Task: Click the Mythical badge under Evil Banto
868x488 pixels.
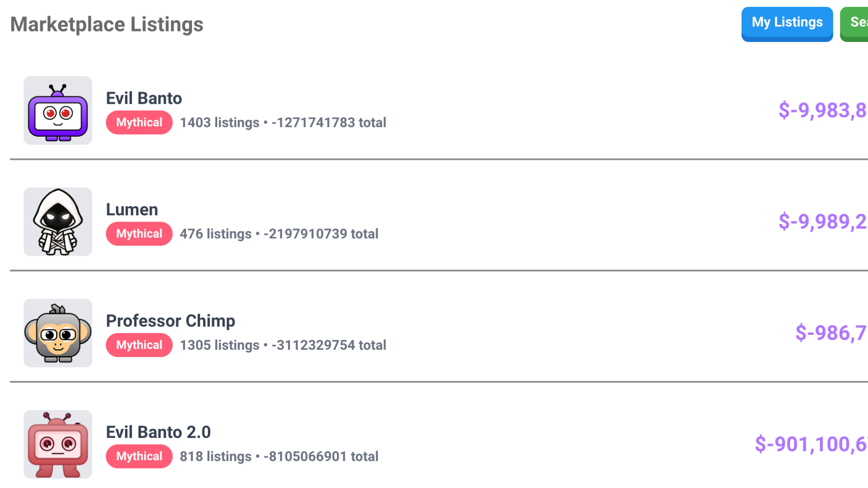Action: coord(139,123)
